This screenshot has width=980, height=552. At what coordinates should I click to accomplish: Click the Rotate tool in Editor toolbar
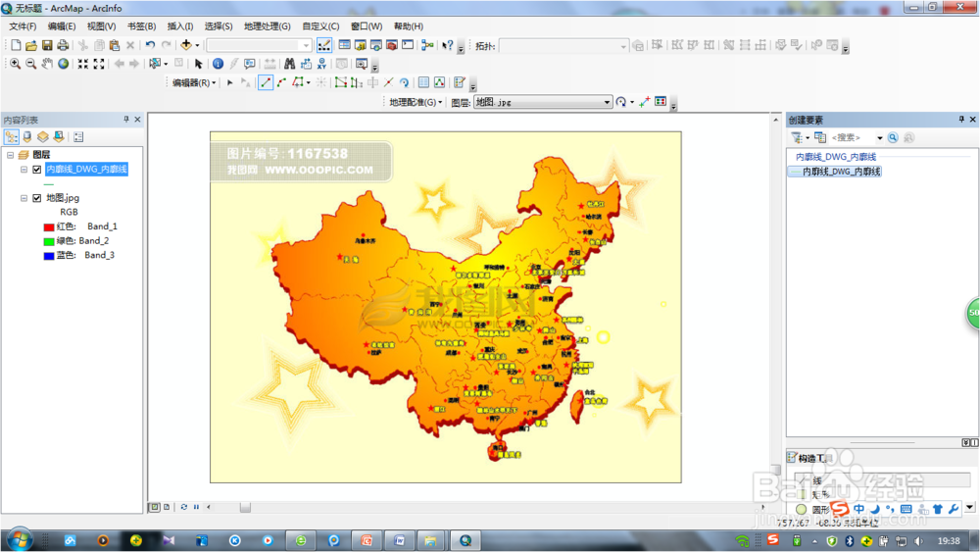click(405, 82)
